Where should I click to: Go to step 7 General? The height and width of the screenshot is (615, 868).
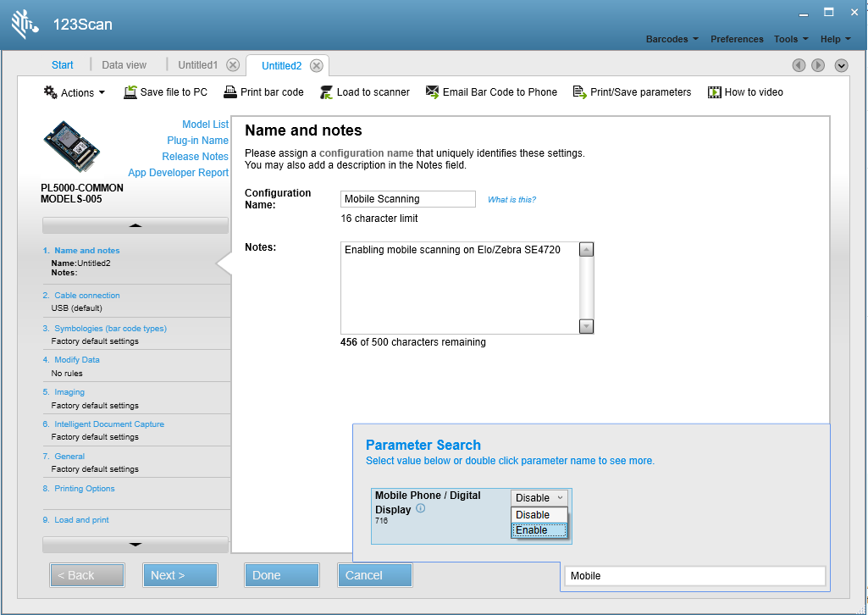69,456
